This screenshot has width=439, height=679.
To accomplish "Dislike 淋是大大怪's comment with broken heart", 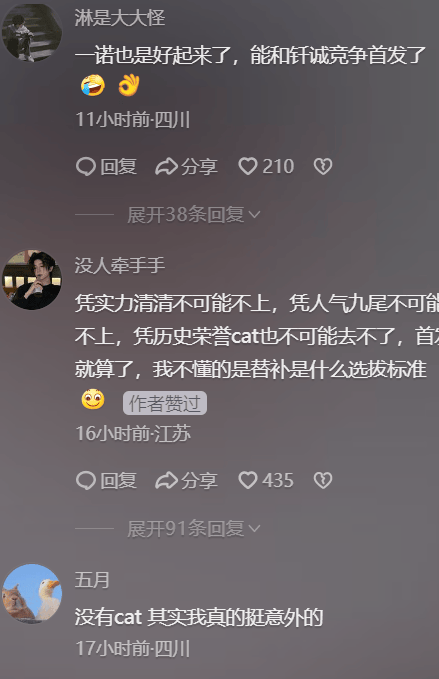I will pos(323,166).
